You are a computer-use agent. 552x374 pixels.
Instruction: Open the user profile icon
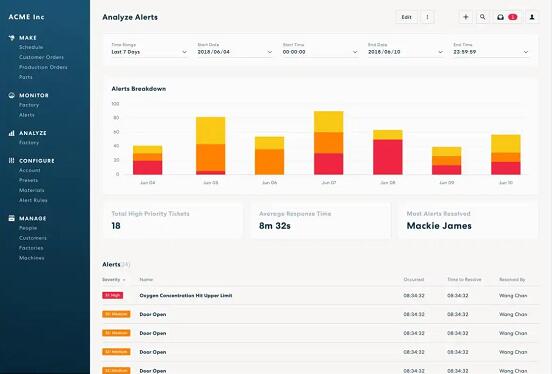pyautogui.click(x=532, y=17)
